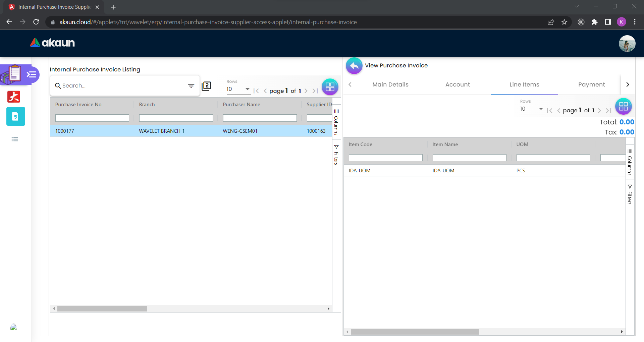Open the list icon in the left sidebar
This screenshot has width=644, height=342.
(x=15, y=139)
